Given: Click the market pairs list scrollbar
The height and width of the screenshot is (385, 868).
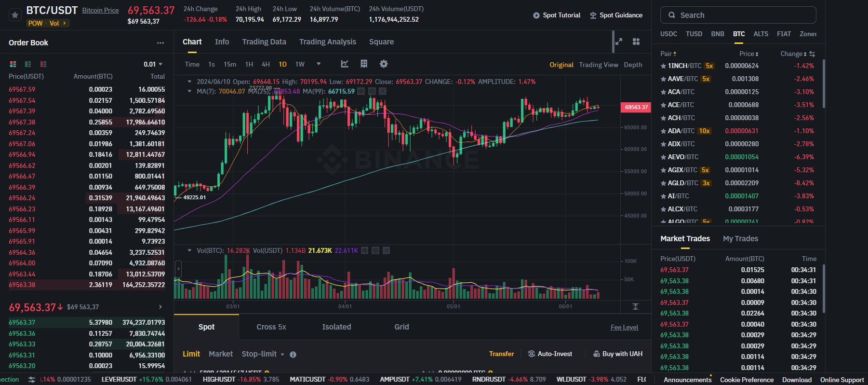Looking at the screenshot, I should tap(824, 84).
